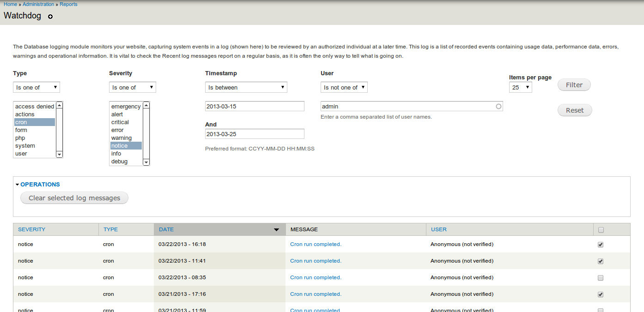Click the throbber icon inside the User field

pyautogui.click(x=498, y=106)
